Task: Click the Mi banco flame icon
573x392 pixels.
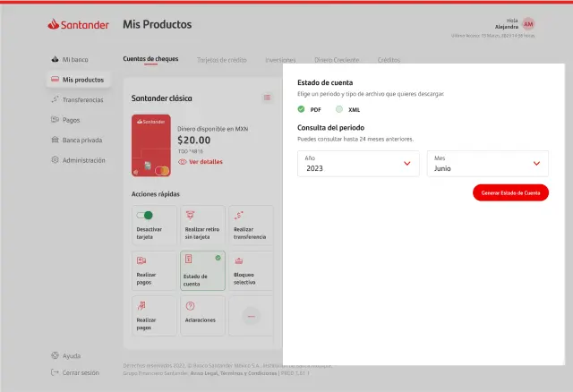Action: pos(55,59)
